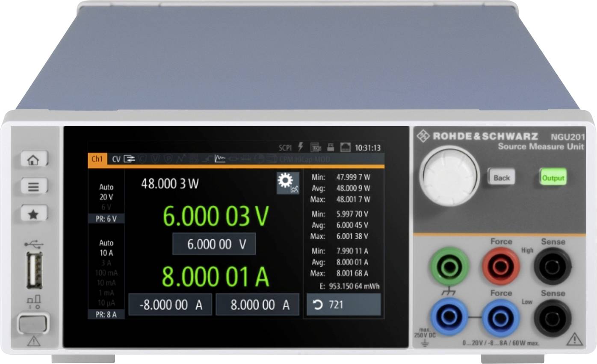Click the USB status icon in the status bar
The height and width of the screenshot is (364, 597).
[x=330, y=147]
